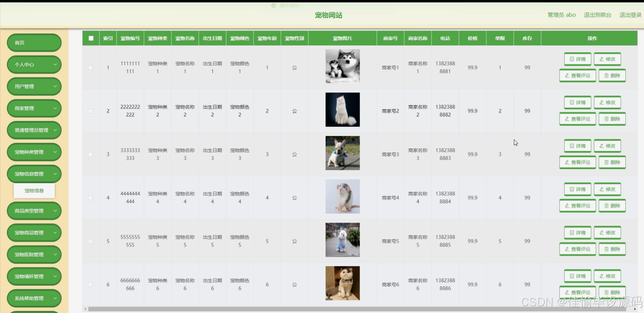This screenshot has height=313, width=644.
Task: Check the checkbox for row 6
Action: tap(90, 284)
